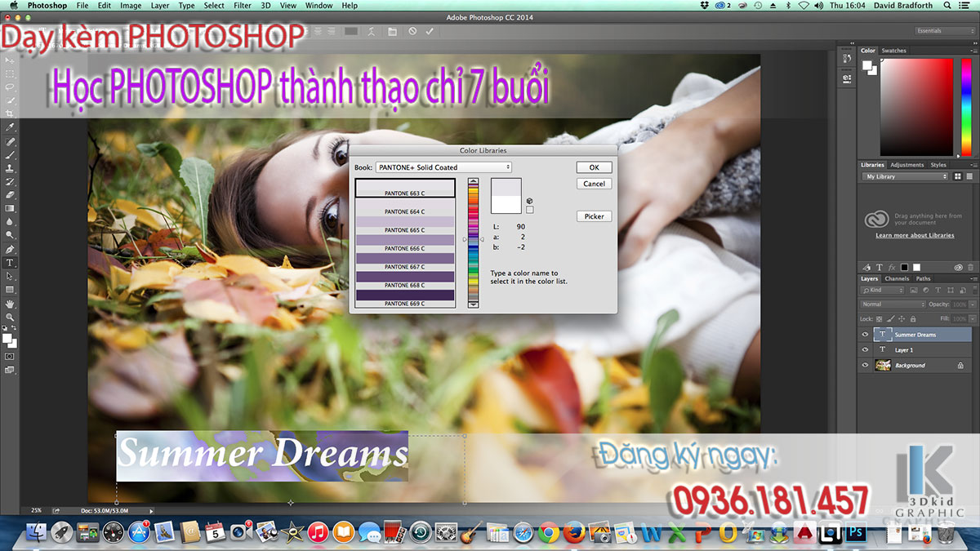The height and width of the screenshot is (551, 980).
Task: Select the Pen tool
Action: pyautogui.click(x=10, y=249)
